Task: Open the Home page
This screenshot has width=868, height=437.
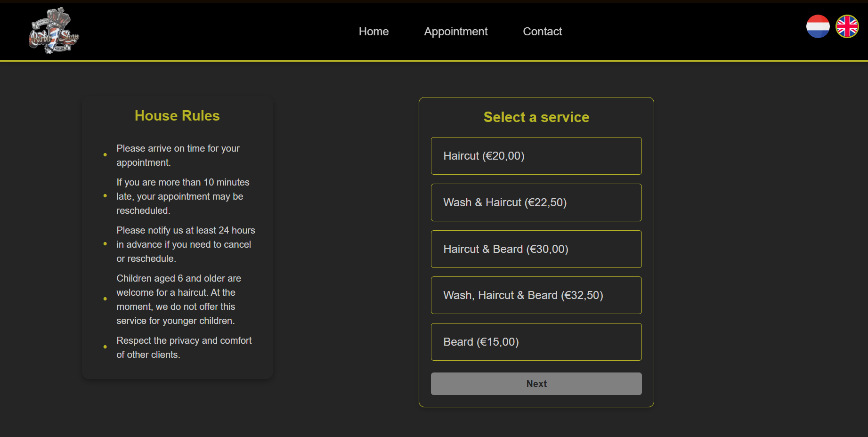Action: (x=373, y=31)
